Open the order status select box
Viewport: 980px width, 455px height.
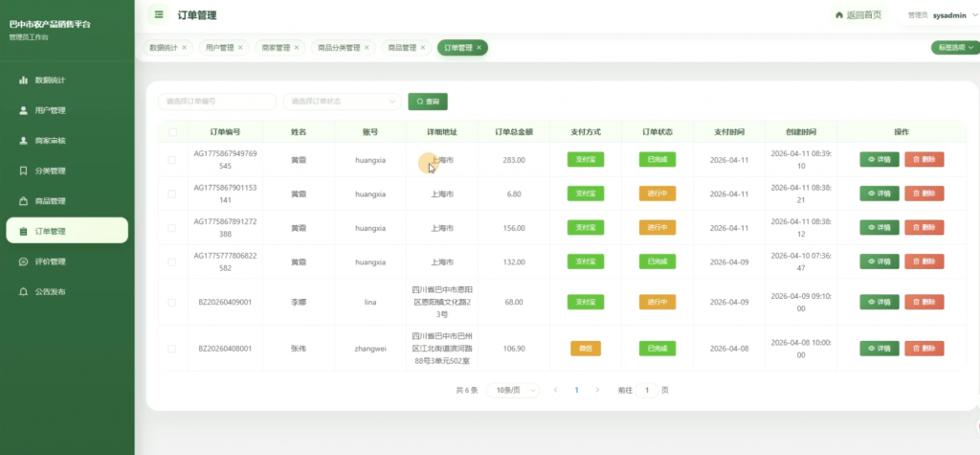[x=343, y=102]
